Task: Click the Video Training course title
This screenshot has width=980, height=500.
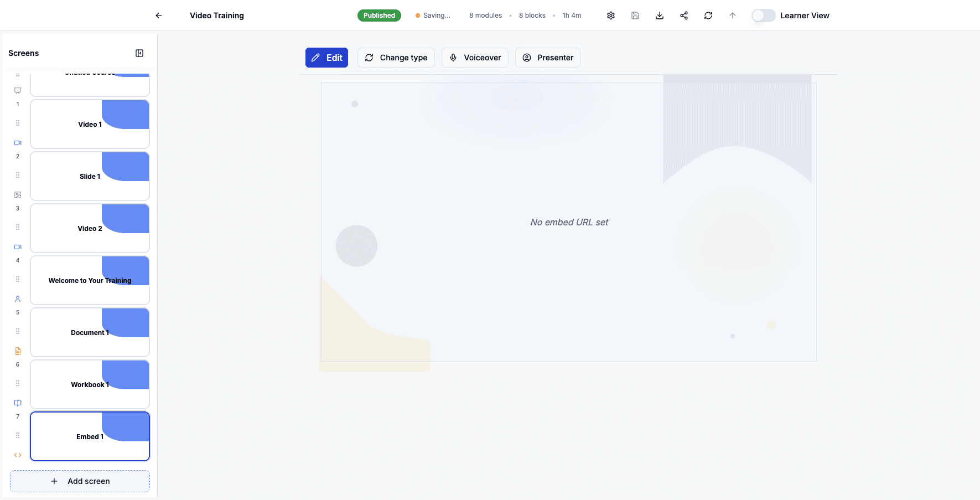Action: pos(217,16)
